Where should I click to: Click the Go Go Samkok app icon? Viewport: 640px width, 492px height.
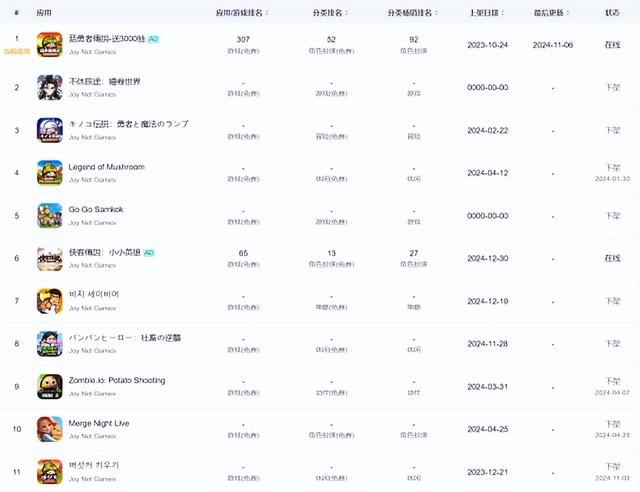[x=49, y=215]
